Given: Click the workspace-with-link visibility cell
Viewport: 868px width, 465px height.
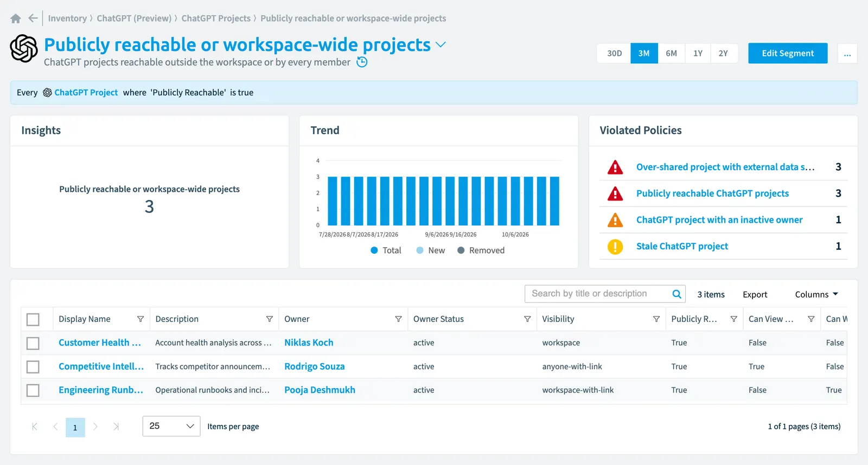Looking at the screenshot, I should pyautogui.click(x=578, y=390).
